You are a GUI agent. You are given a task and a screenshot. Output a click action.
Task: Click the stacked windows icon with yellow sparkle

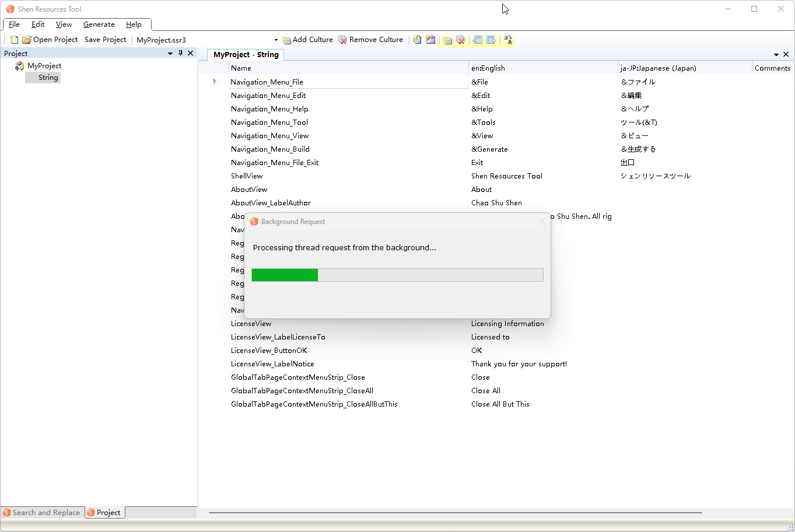click(x=447, y=40)
